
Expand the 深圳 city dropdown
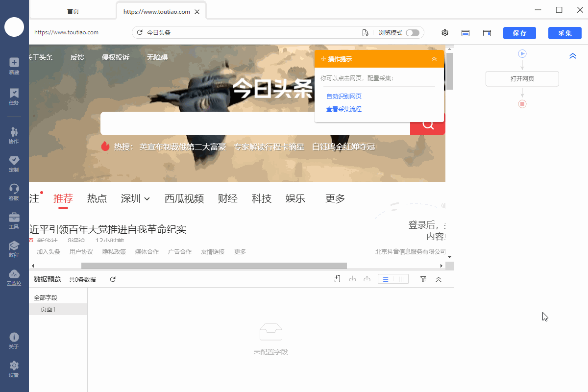coord(135,198)
